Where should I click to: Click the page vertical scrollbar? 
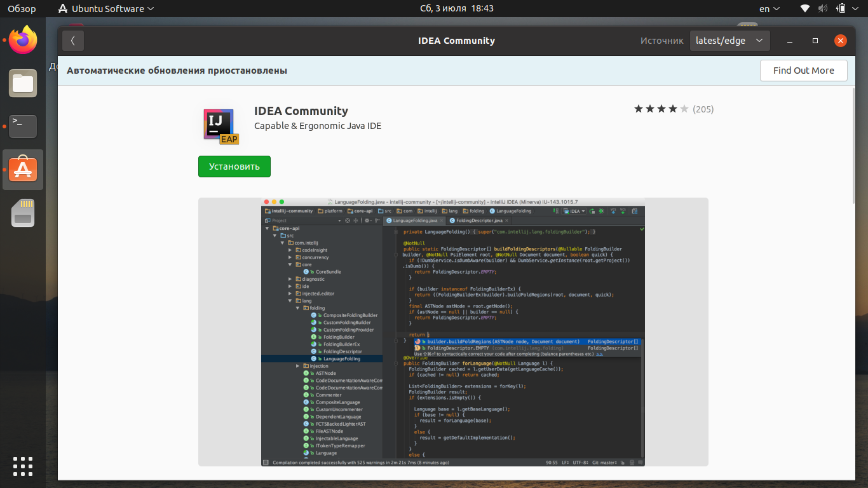pos(853,146)
